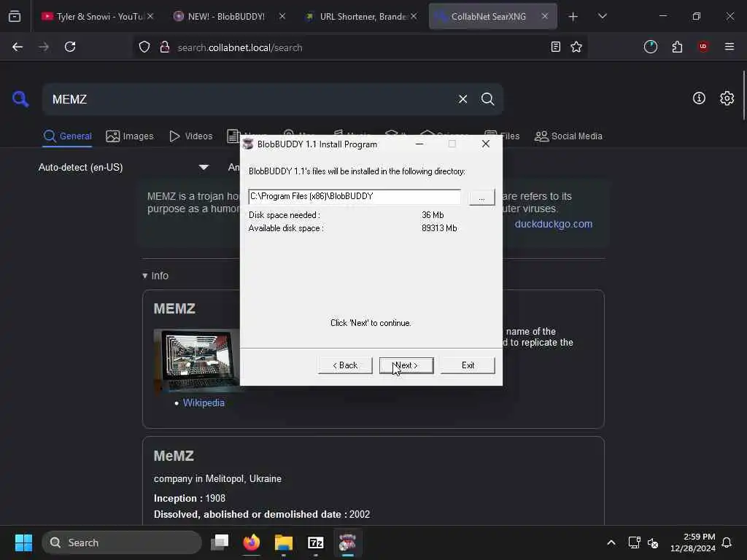Click the address bar URL

[x=239, y=47]
